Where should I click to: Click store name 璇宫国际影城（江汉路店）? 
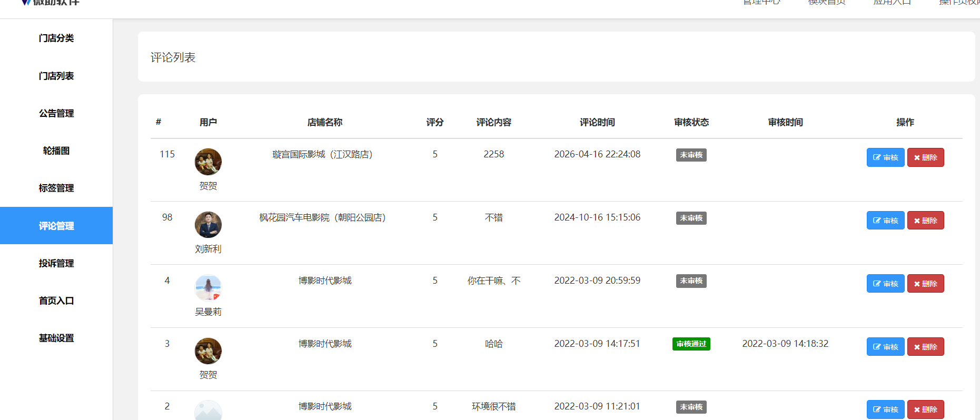click(x=325, y=154)
